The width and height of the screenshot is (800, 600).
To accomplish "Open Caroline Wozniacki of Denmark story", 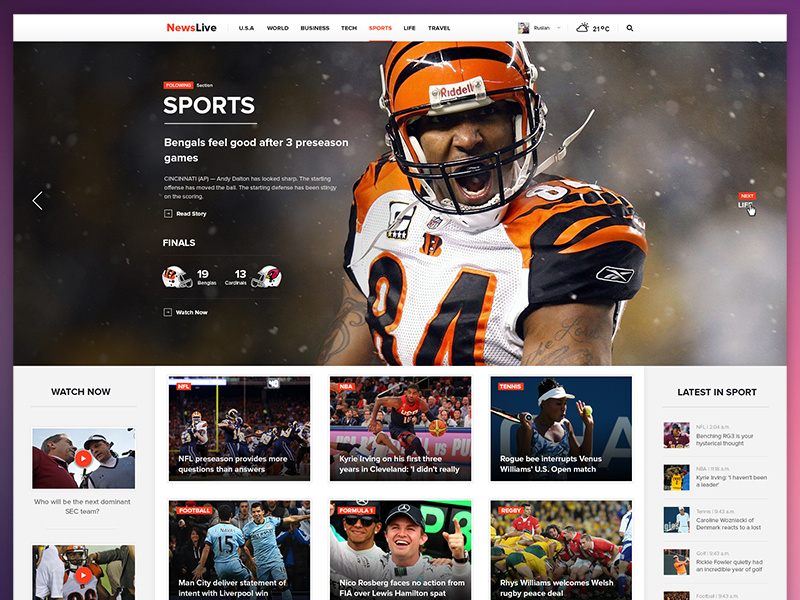I will (728, 524).
